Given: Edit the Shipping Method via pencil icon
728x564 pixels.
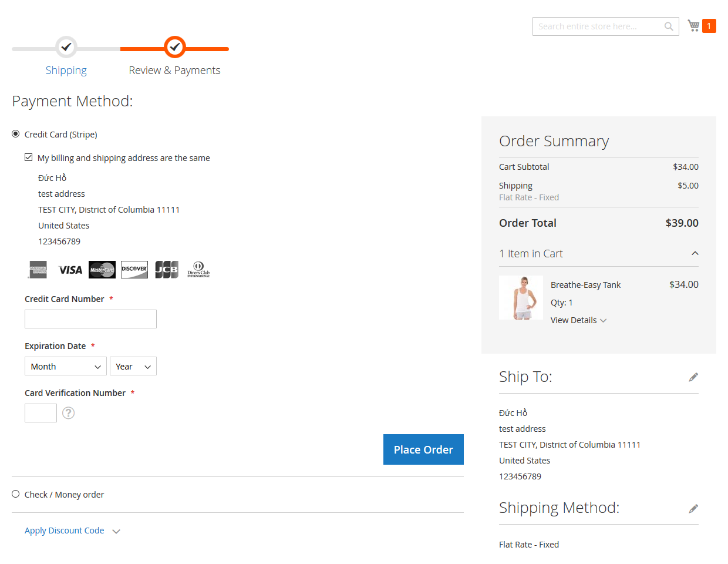Looking at the screenshot, I should point(693,508).
